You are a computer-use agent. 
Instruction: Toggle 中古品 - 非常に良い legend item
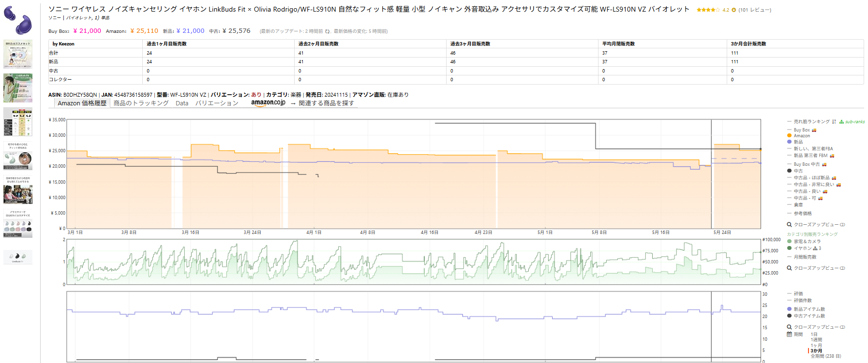pos(814,185)
